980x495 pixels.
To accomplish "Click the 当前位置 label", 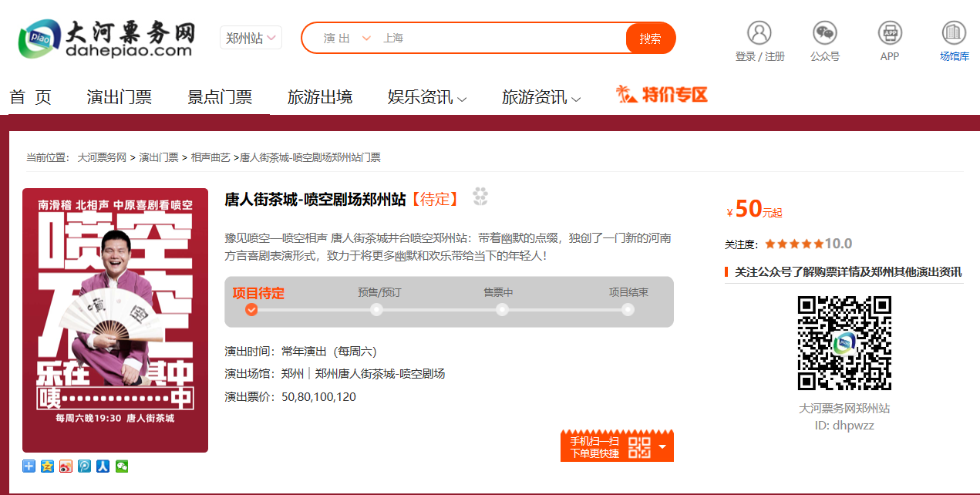I will coord(48,157).
